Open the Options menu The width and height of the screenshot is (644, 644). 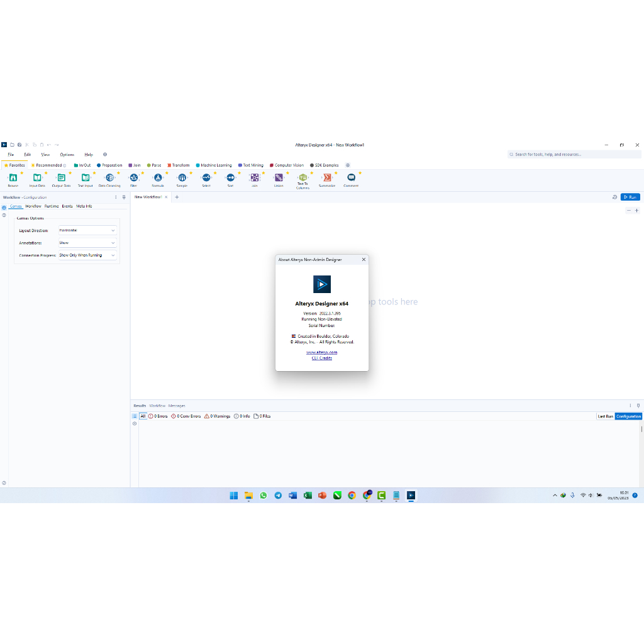[x=67, y=155]
